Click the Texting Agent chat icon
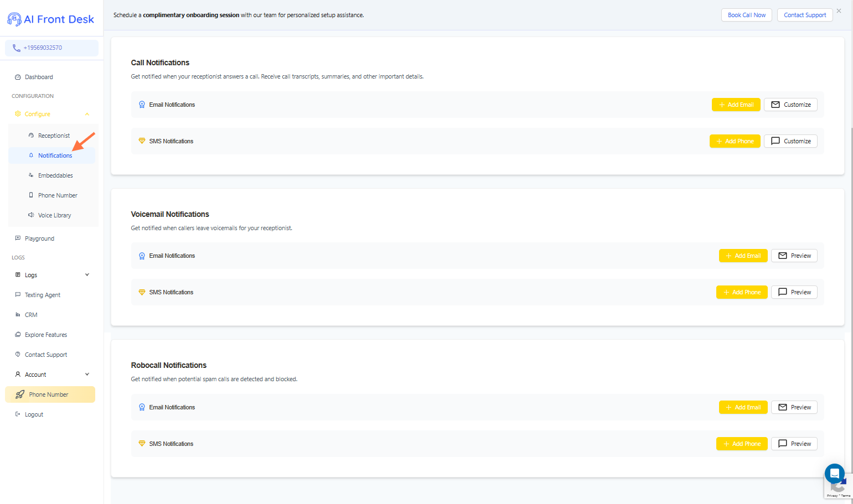The height and width of the screenshot is (504, 853). coord(18,295)
